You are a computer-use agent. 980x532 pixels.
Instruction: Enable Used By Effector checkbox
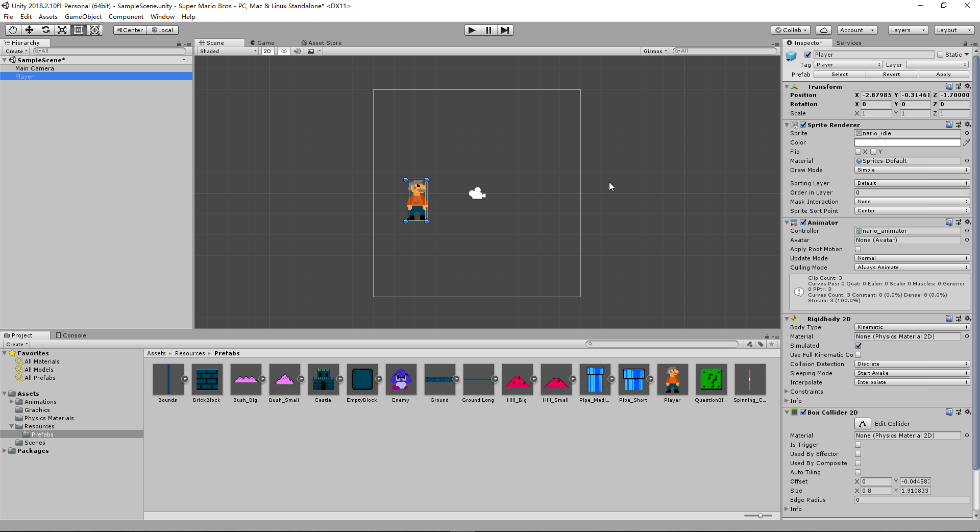pyautogui.click(x=858, y=454)
